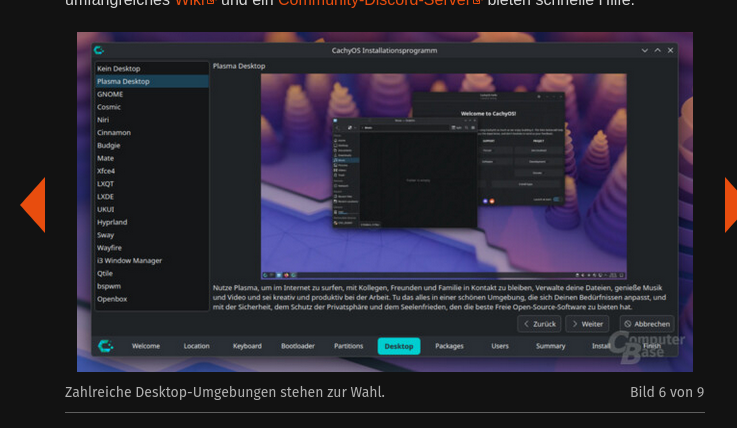This screenshot has width=737, height=428.
Task: Select Plasma Desktop entry
Action: click(152, 81)
